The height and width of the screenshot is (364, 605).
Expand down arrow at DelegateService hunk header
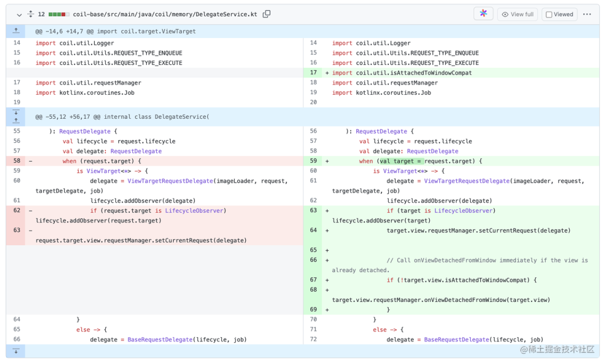[16, 112]
